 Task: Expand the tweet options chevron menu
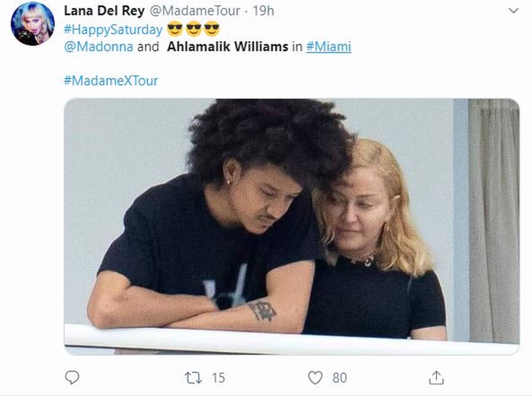click(513, 11)
